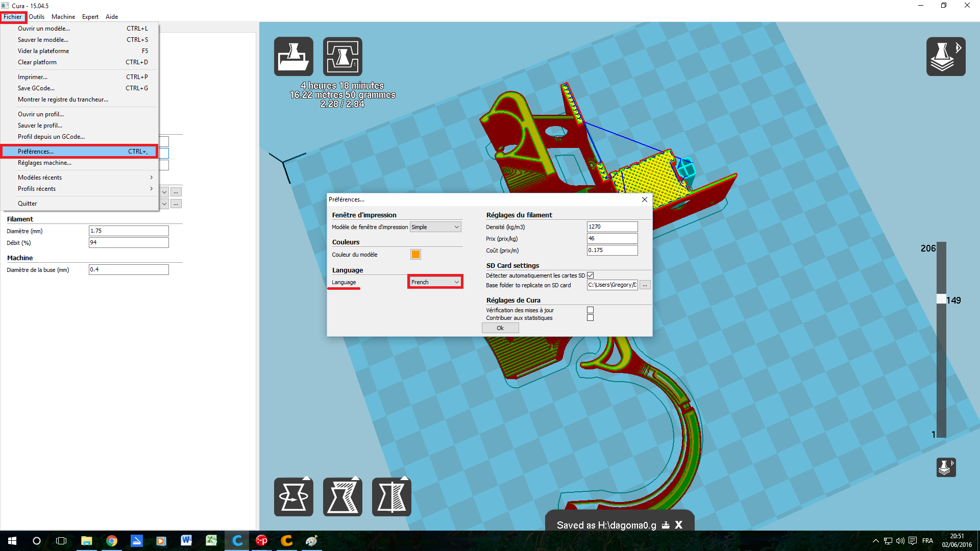980x551 pixels.
Task: Click the orange Couleur du modèle swatch
Action: tap(415, 255)
